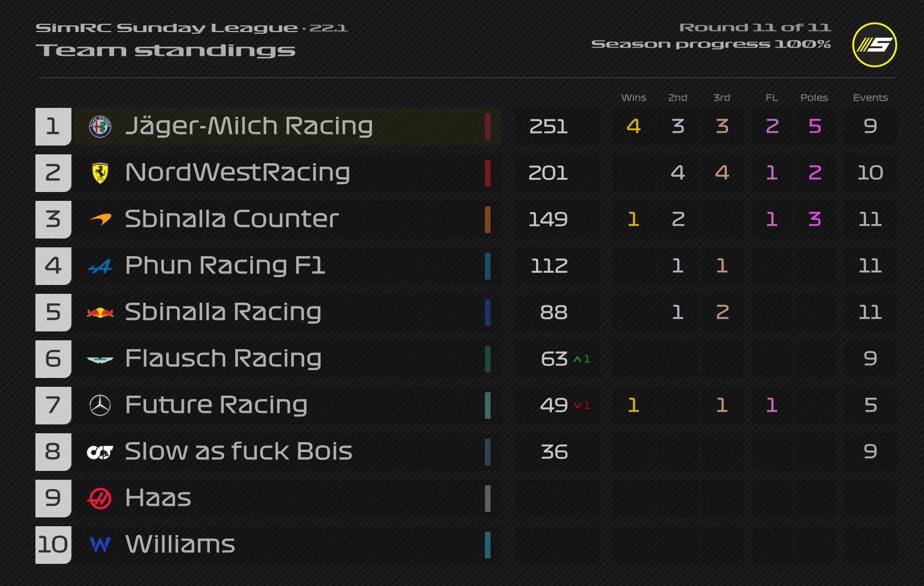Viewport: 924px width, 586px height.
Task: Click the Williams W logo in row ten
Action: click(x=100, y=545)
